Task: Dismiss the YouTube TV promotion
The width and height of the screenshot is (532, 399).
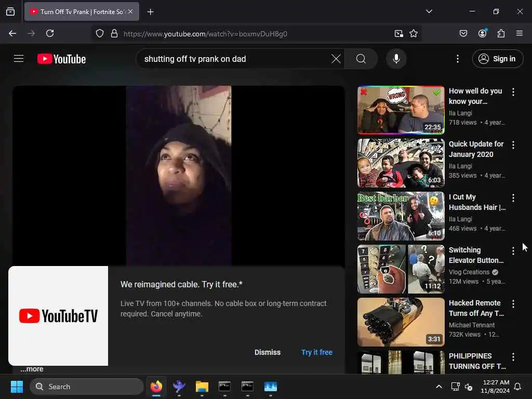Action: (268, 352)
